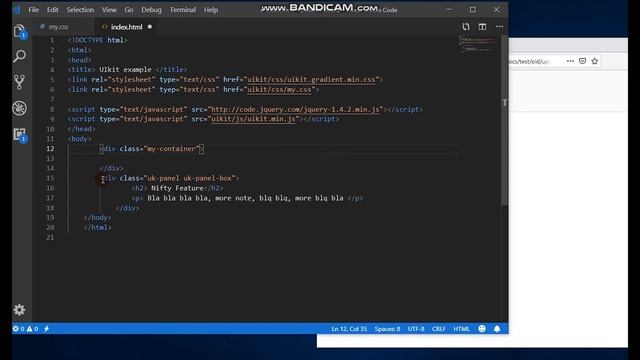Image resolution: width=640 pixels, height=360 pixels.
Task: Open the Help menu
Action: (x=211, y=10)
